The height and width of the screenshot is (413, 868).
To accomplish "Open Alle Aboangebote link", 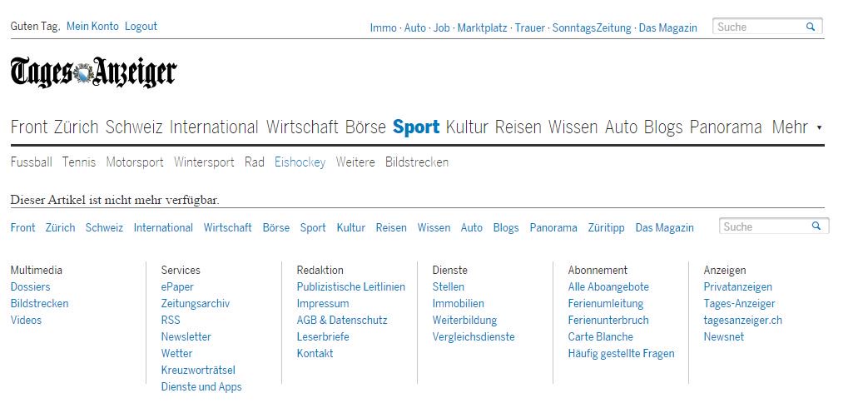I will [x=608, y=286].
